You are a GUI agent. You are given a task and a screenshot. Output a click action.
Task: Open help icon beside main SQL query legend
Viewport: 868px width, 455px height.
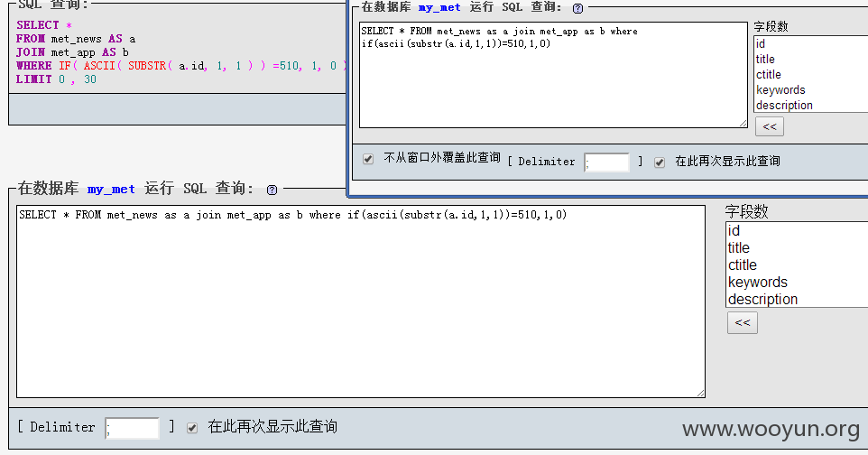272,190
